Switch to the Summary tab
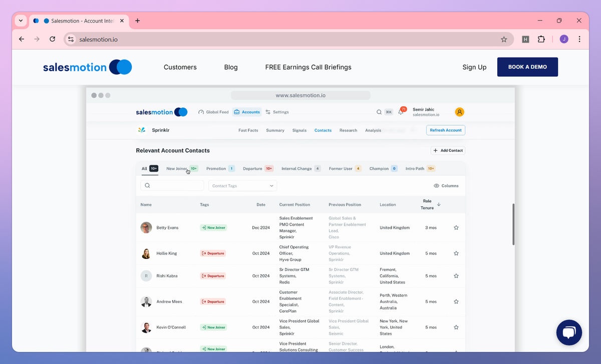Image resolution: width=601 pixels, height=364 pixels. (275, 130)
